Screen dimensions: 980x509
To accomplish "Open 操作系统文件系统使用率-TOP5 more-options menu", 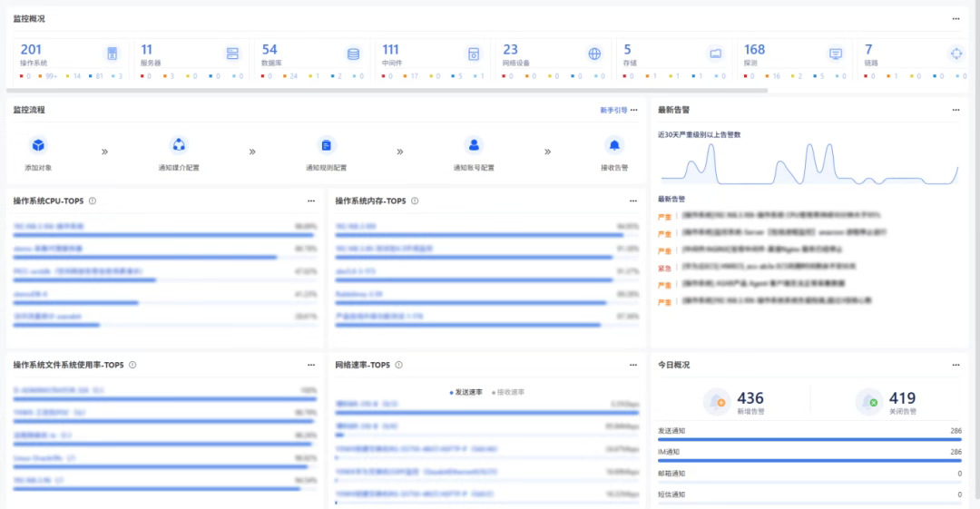I will point(311,365).
